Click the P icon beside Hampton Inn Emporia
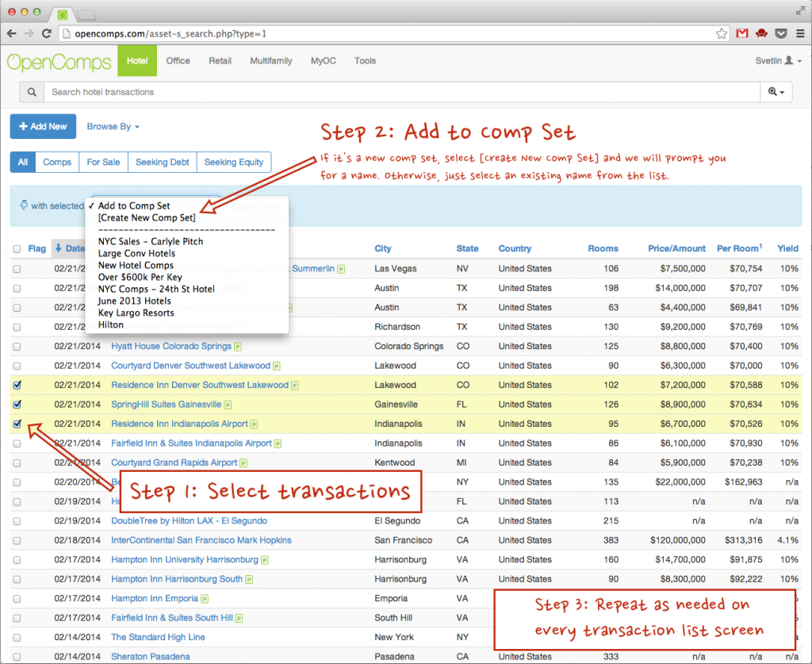Viewport: 812px width, 664px height. pos(205,599)
